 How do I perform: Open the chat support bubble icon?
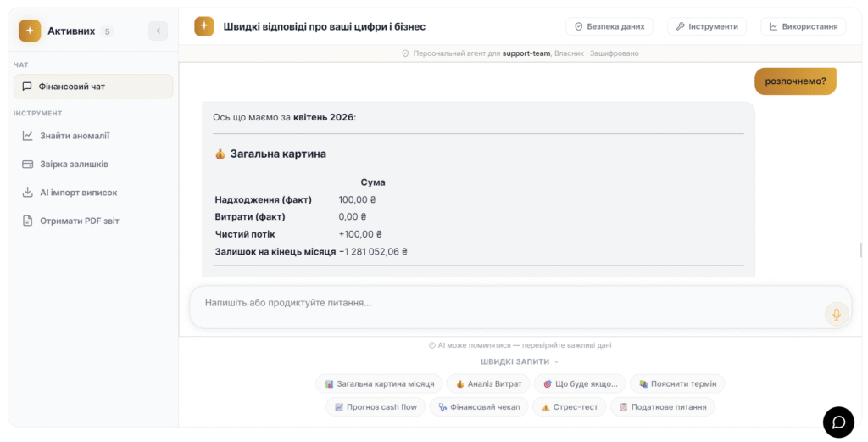838,422
